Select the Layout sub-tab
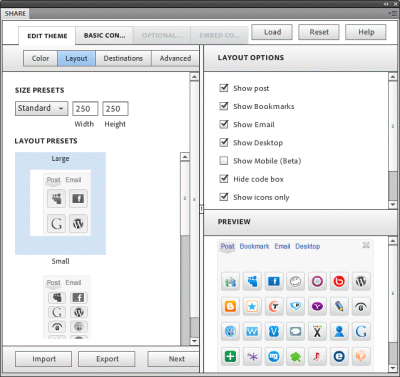Image resolution: width=400 pixels, height=377 pixels. [76, 58]
